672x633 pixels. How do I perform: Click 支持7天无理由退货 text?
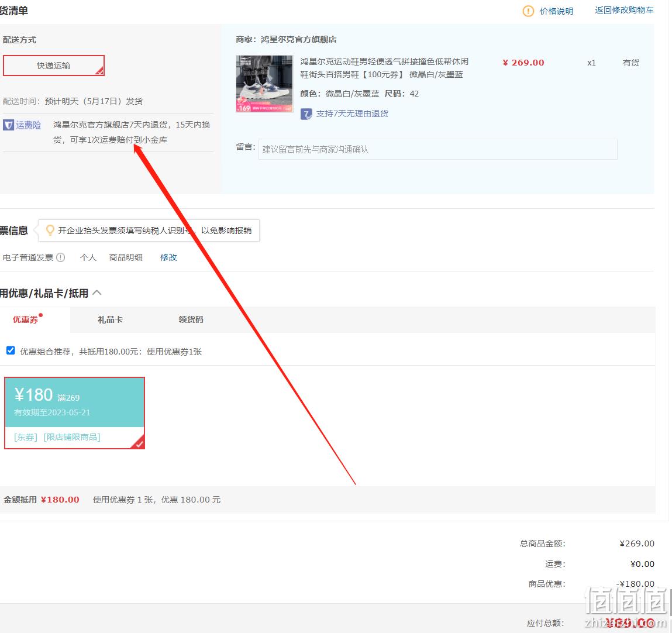coord(352,113)
